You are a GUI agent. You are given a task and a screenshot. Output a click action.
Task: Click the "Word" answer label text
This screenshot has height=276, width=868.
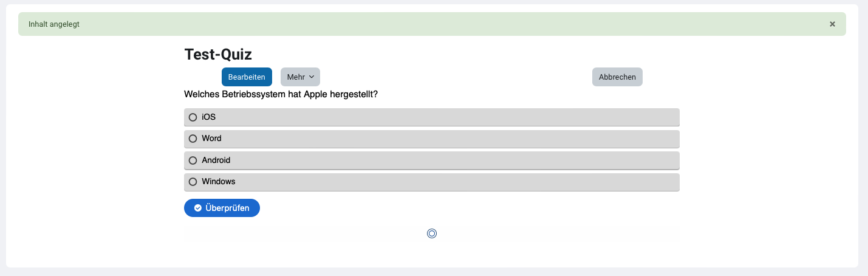[211, 139]
